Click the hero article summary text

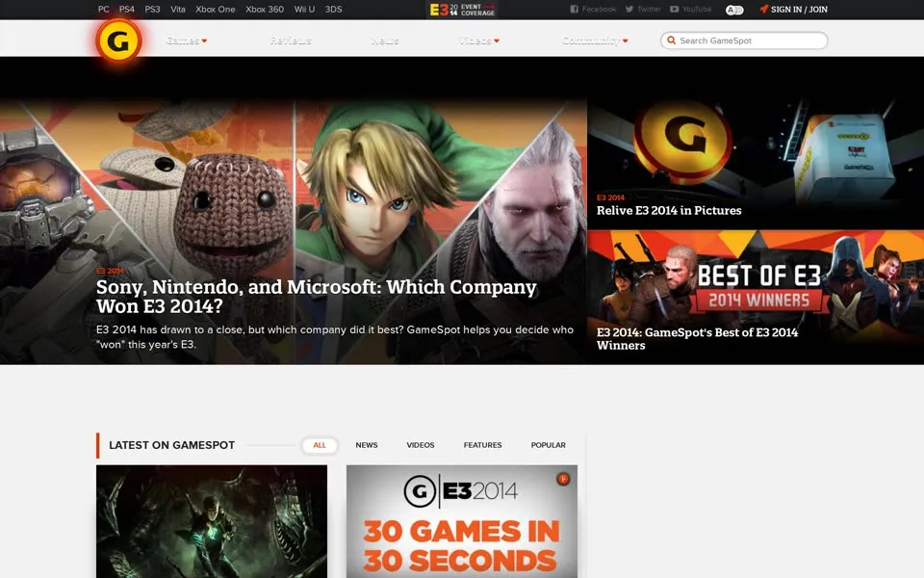[x=335, y=337]
